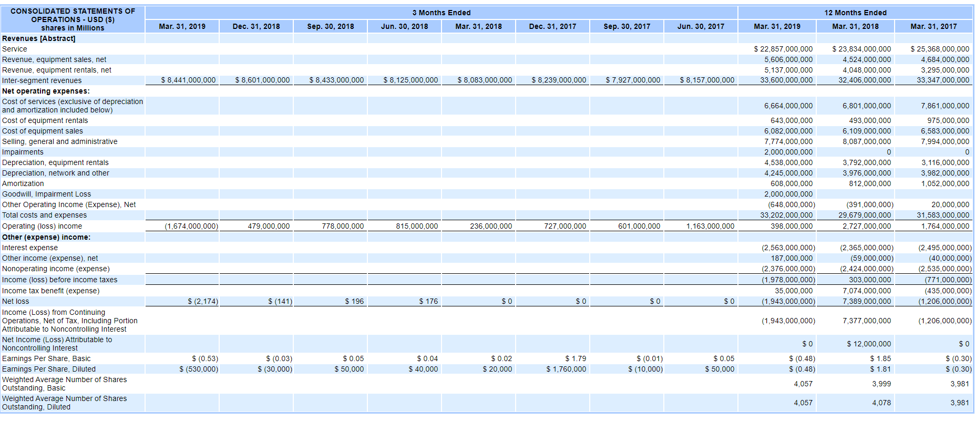Click the 'Sep. 30, 2018' column header
Image resolution: width=975 pixels, height=421 pixels.
(330, 26)
